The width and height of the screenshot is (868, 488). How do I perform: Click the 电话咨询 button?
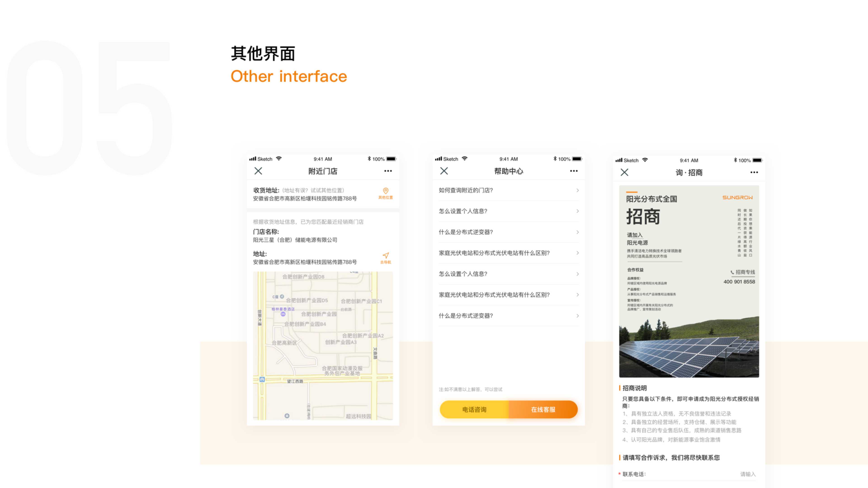click(474, 410)
